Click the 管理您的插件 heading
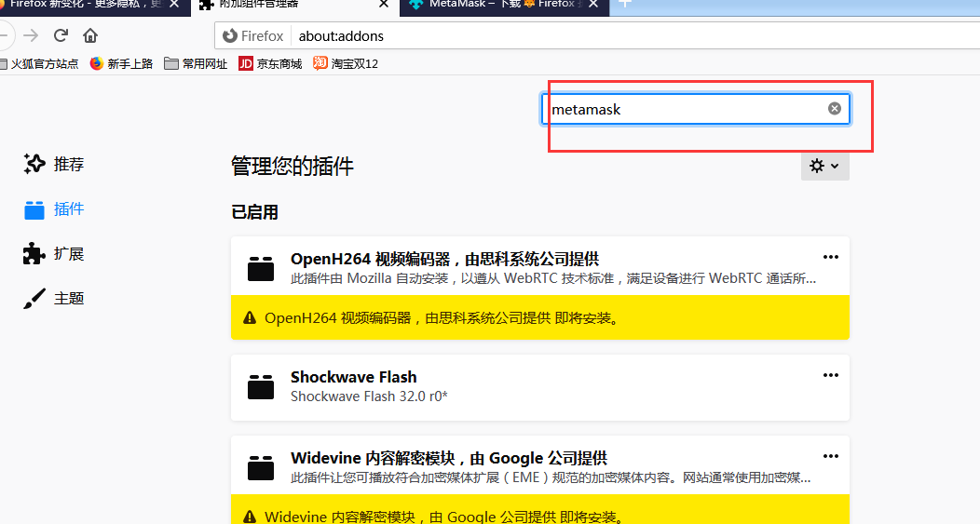Image resolution: width=980 pixels, height=524 pixels. (x=293, y=166)
